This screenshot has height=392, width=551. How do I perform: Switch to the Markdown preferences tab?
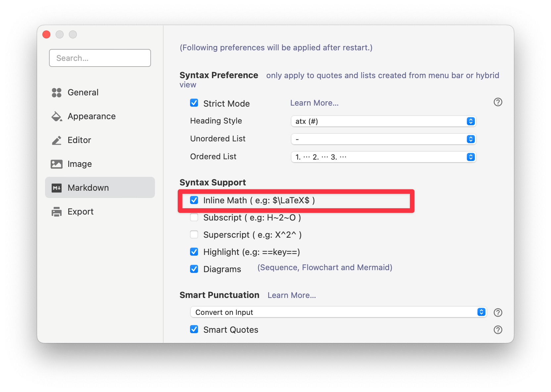coord(88,187)
